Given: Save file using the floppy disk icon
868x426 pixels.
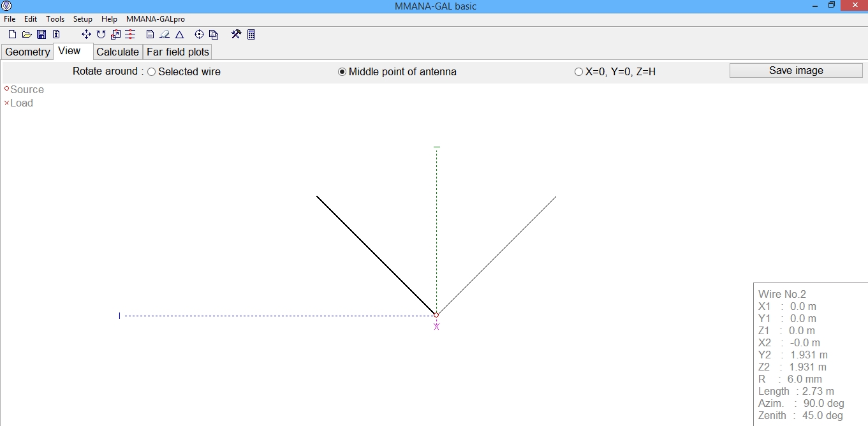Looking at the screenshot, I should 41,34.
